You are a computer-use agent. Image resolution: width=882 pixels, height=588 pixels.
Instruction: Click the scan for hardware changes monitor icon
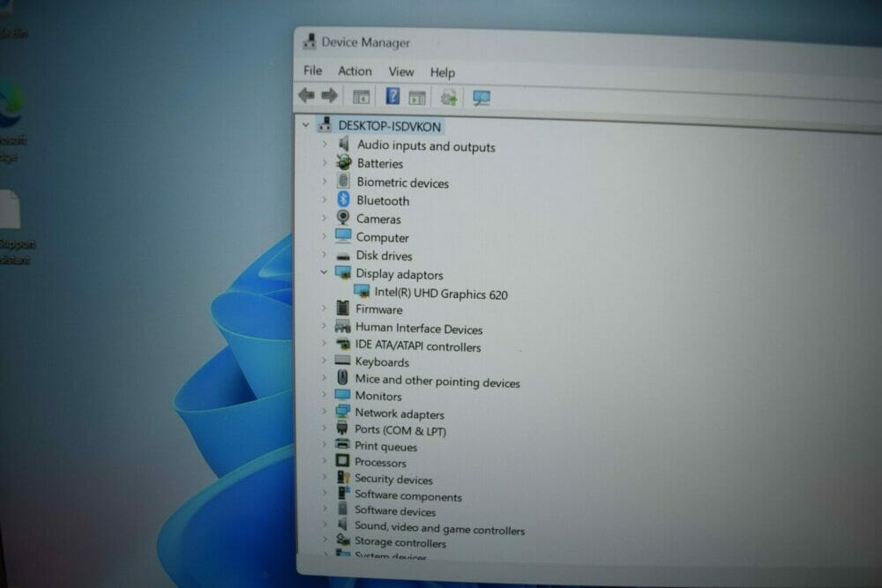click(482, 99)
